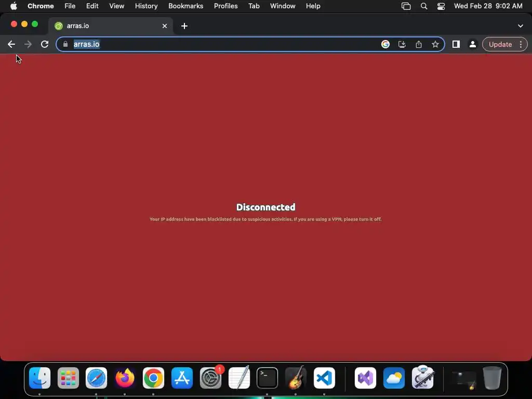Open the Tab menu
Viewport: 532px width, 399px height.
[254, 6]
